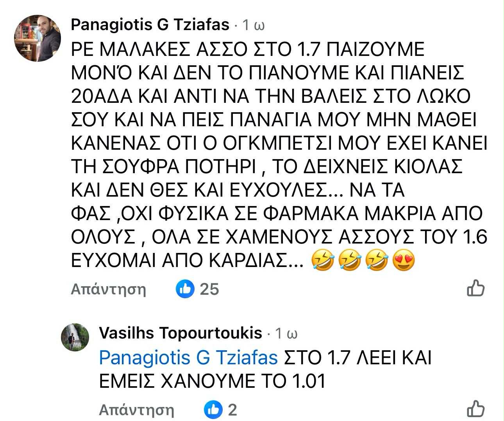Reply to Vasilhs's comment via Απάντηση
The height and width of the screenshot is (421, 504).
coord(136,410)
